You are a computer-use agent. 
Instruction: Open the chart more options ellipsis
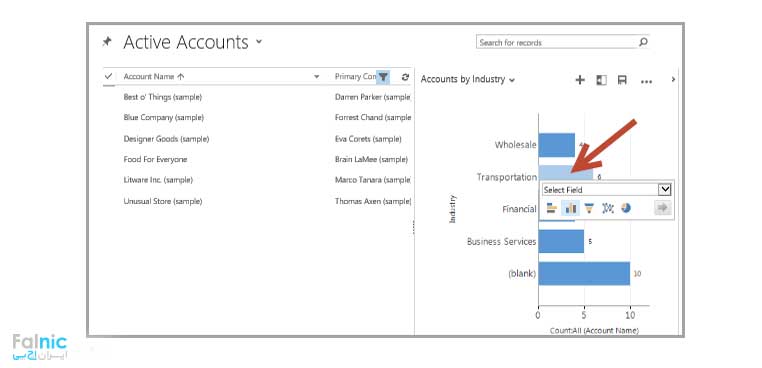click(646, 82)
